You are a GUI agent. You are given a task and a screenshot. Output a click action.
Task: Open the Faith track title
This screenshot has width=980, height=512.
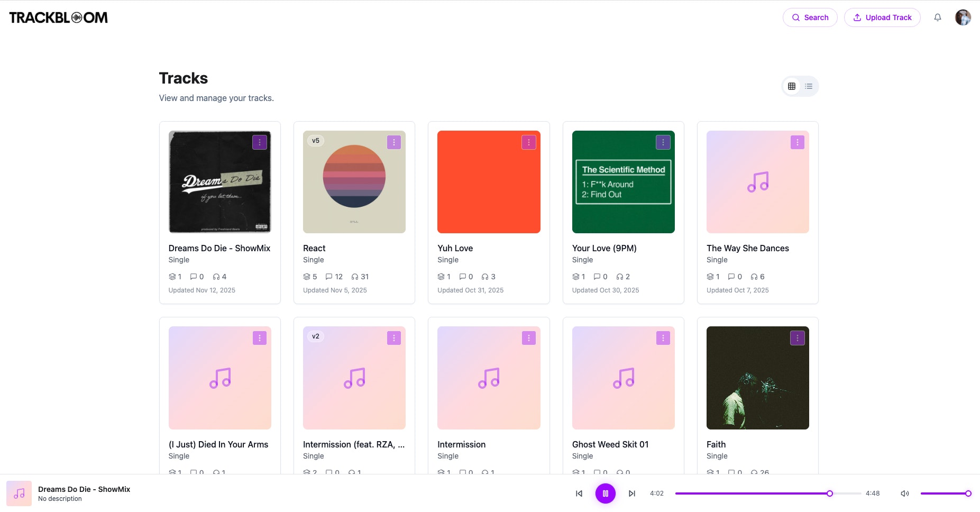[x=716, y=444]
